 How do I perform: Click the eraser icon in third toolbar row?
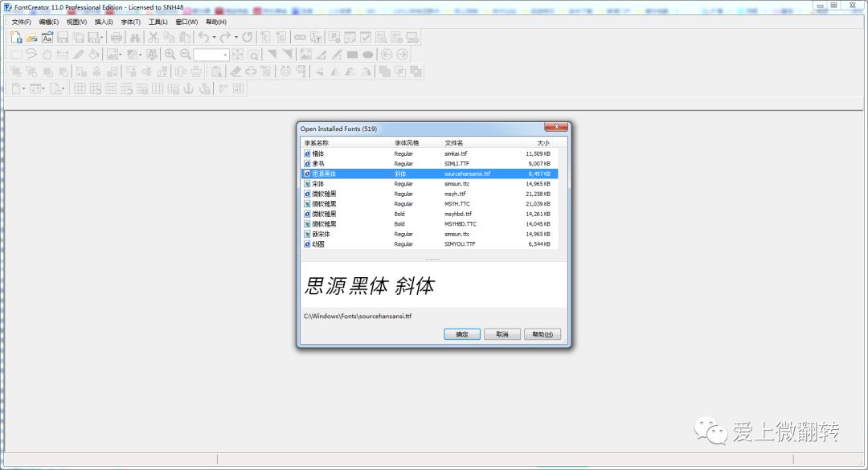(235, 72)
